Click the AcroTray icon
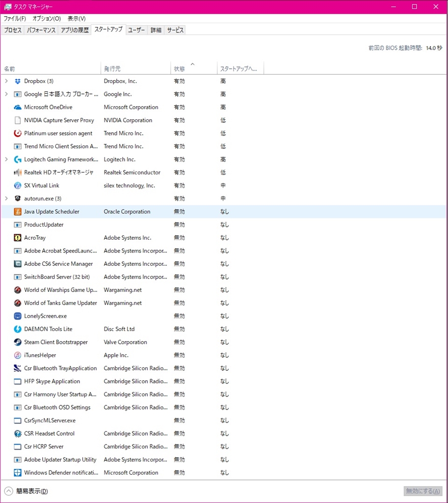This screenshot has width=448, height=503. tap(18, 238)
